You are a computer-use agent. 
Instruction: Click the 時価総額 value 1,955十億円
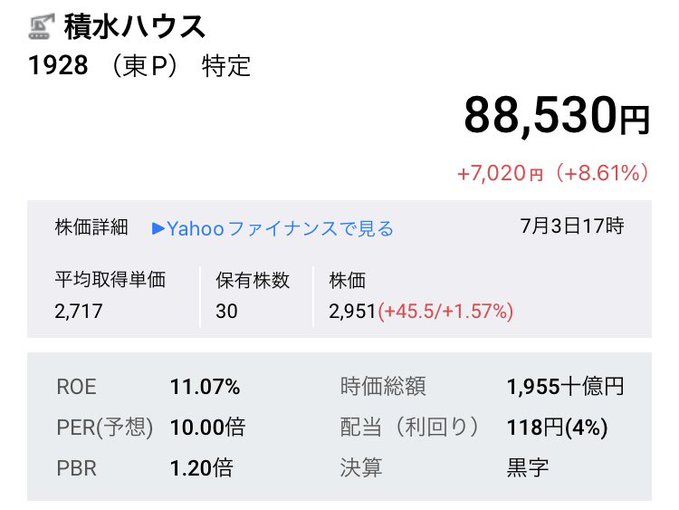coord(565,387)
